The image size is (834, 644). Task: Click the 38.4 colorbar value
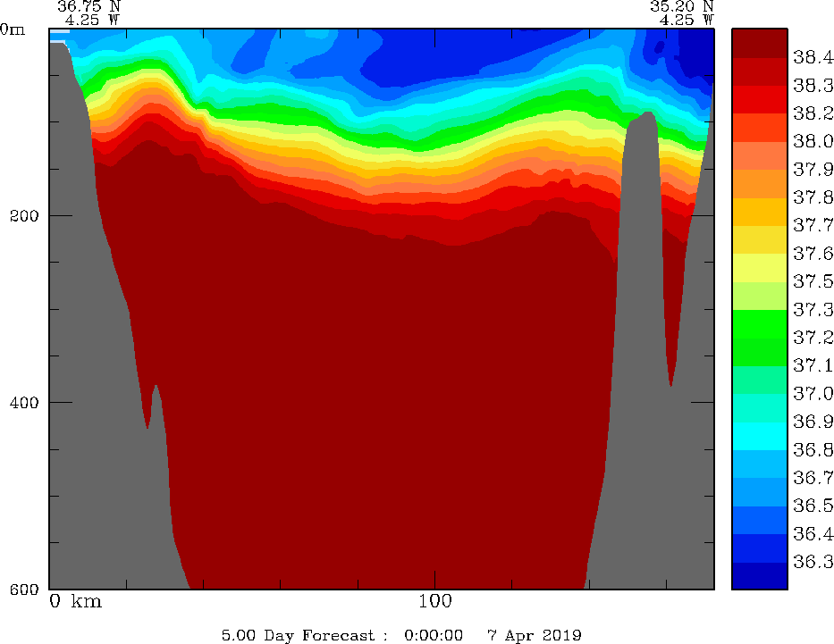point(813,57)
